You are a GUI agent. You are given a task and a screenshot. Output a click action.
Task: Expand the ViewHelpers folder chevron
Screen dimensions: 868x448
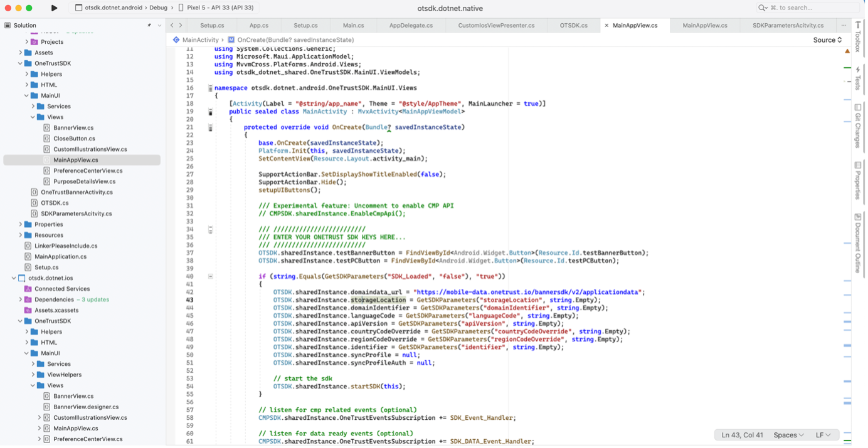[x=33, y=375]
